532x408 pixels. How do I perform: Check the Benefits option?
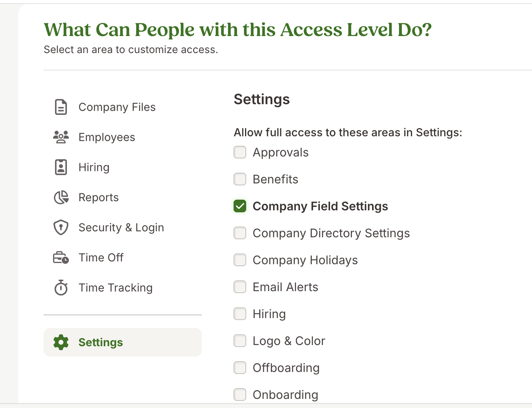pos(240,179)
